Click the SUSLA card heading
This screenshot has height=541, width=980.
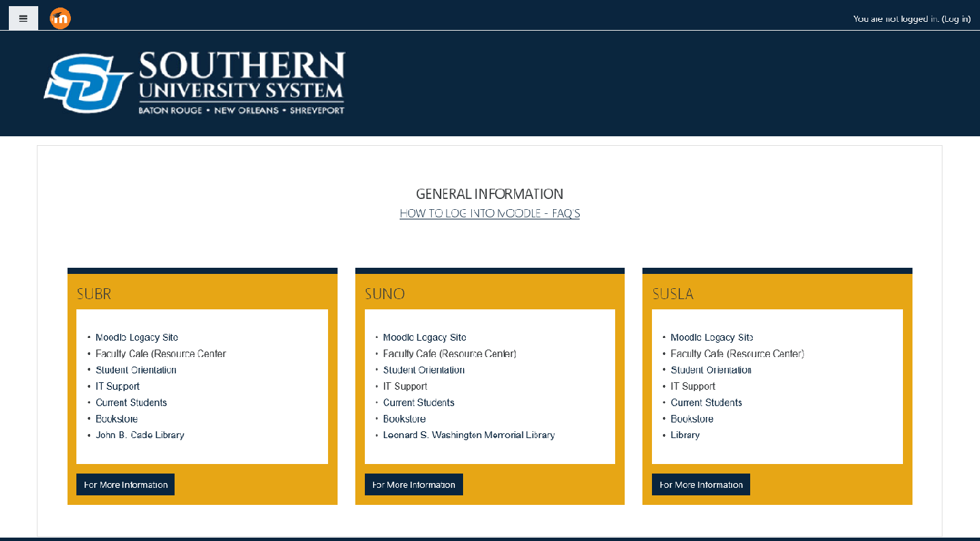tap(673, 294)
